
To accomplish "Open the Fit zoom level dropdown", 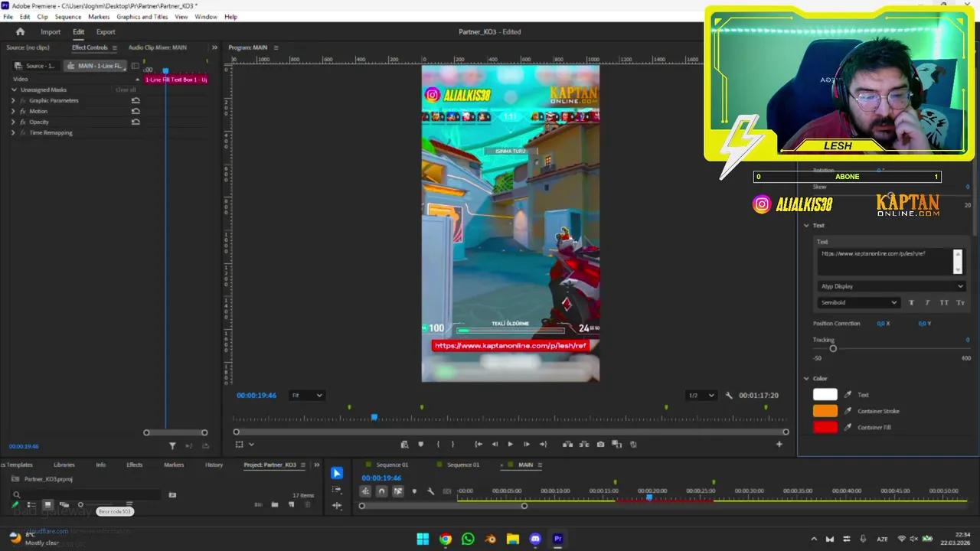I will (306, 395).
